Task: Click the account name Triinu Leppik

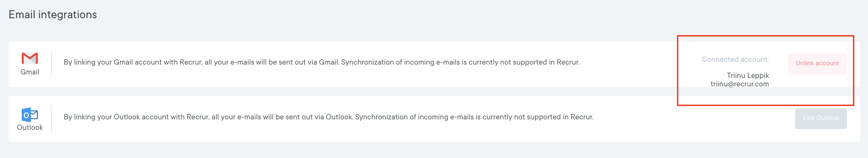Action: click(x=748, y=75)
